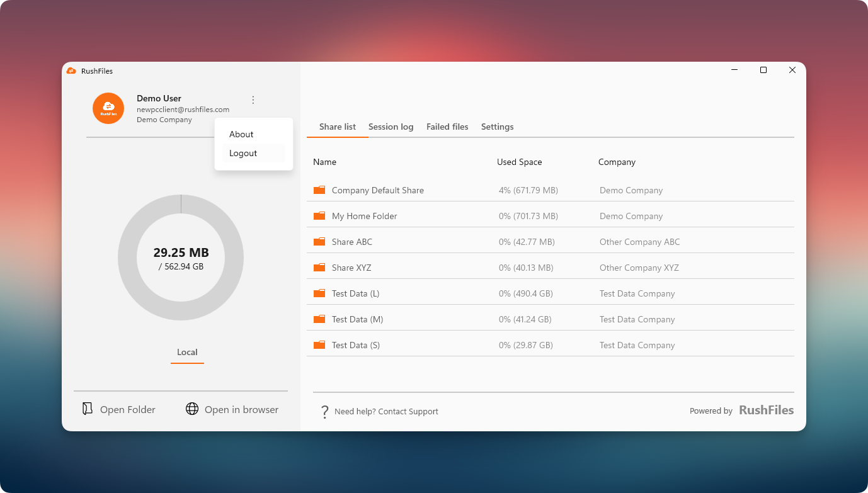Image resolution: width=868 pixels, height=493 pixels.
Task: Select the Share XYZ row name
Action: point(351,268)
